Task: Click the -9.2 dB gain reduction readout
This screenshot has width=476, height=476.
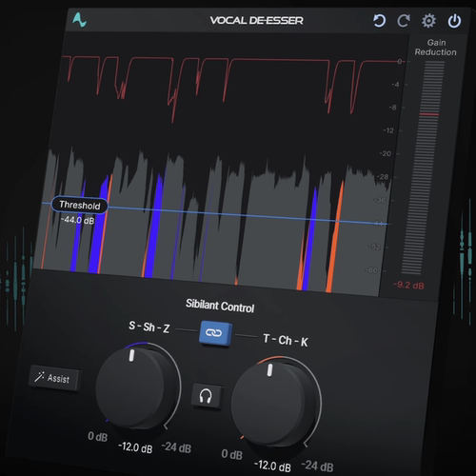Action: [x=408, y=285]
